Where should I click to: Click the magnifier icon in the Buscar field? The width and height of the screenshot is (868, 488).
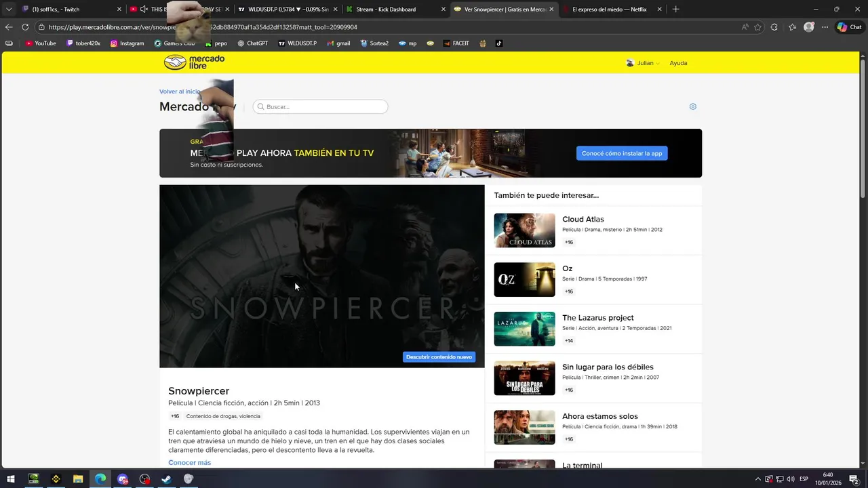coord(260,106)
